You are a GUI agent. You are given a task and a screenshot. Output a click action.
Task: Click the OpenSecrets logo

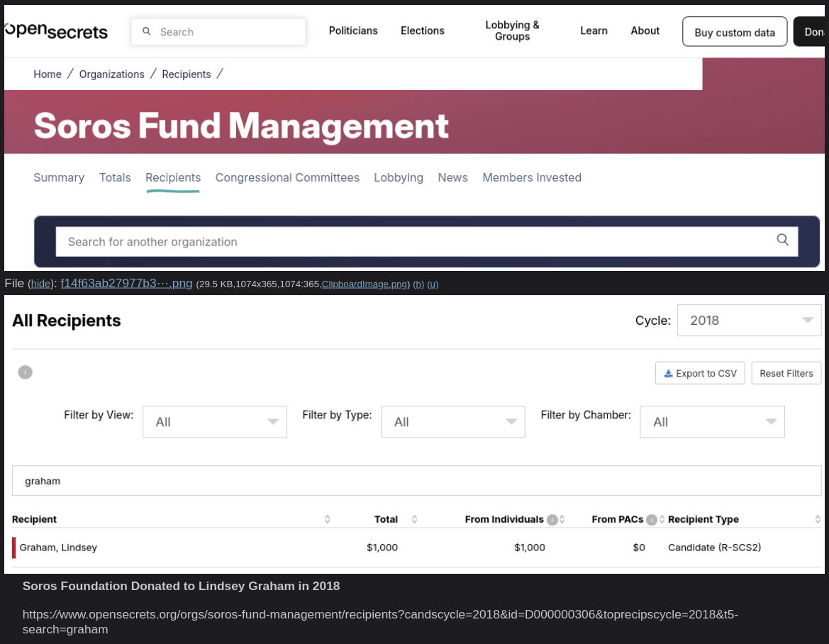[x=56, y=30]
